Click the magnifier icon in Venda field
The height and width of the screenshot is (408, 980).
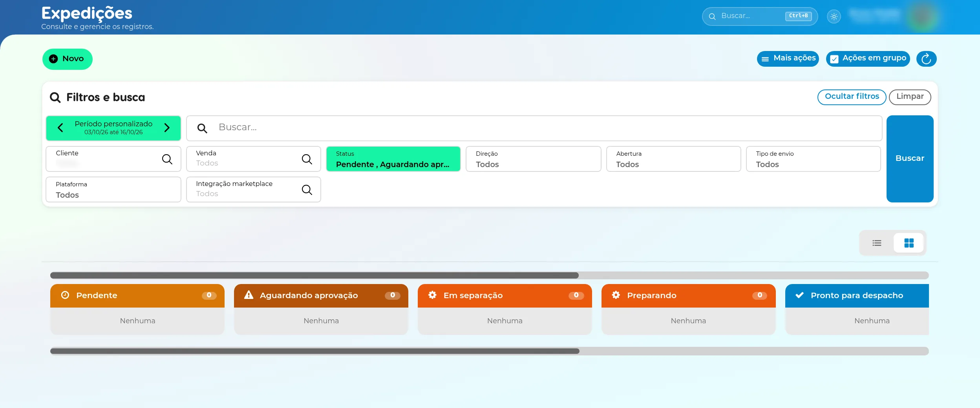click(307, 159)
